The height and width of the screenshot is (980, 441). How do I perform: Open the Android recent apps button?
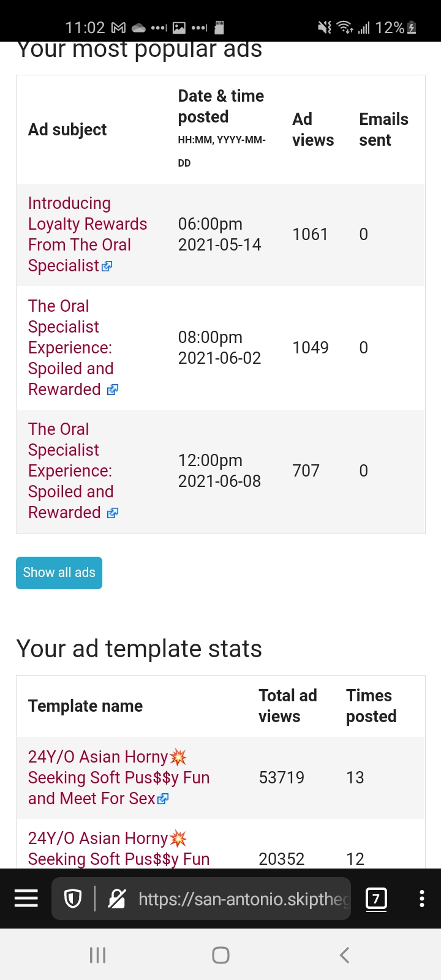98,955
